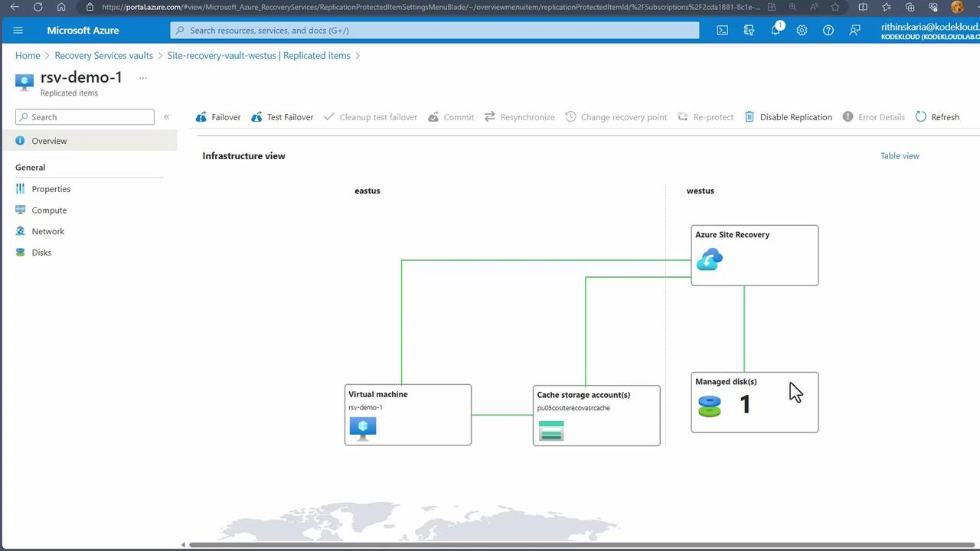Screen dimensions: 980x551
Task: Click Cleanup test failover
Action: click(x=371, y=117)
